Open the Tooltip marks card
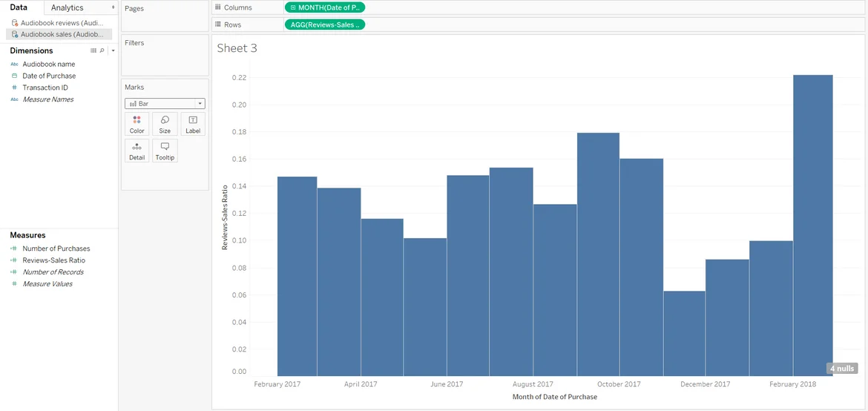868x411 pixels. tap(165, 151)
